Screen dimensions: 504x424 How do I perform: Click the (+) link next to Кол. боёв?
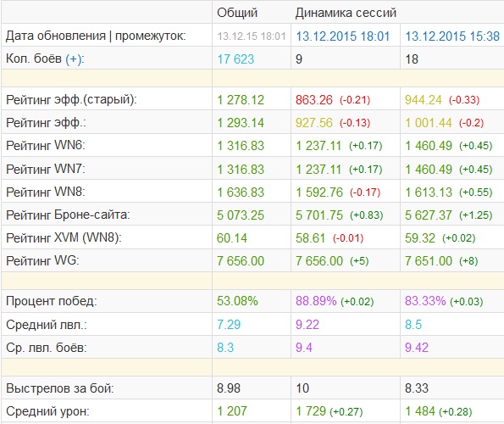point(75,59)
